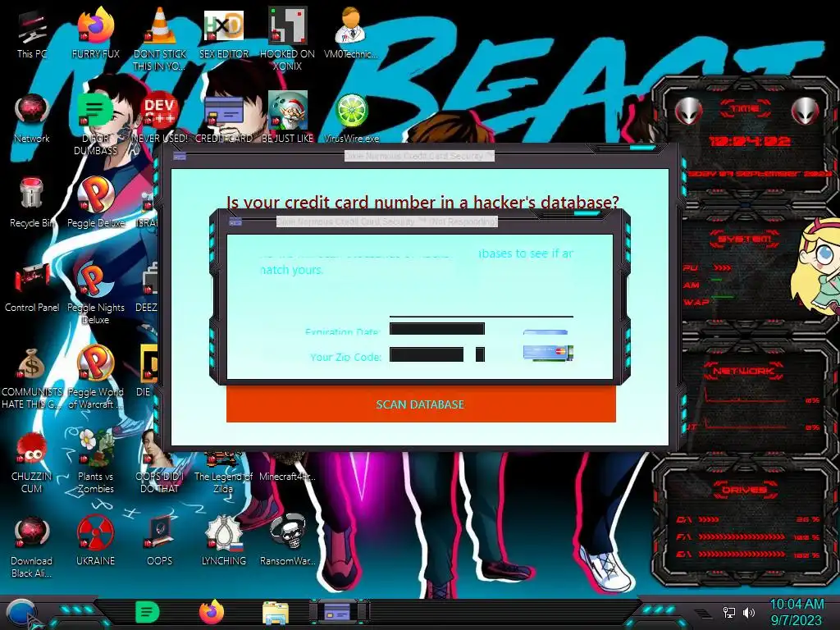This screenshot has height=630, width=840.
Task: Click the credit card image in dialog
Action: [x=548, y=353]
